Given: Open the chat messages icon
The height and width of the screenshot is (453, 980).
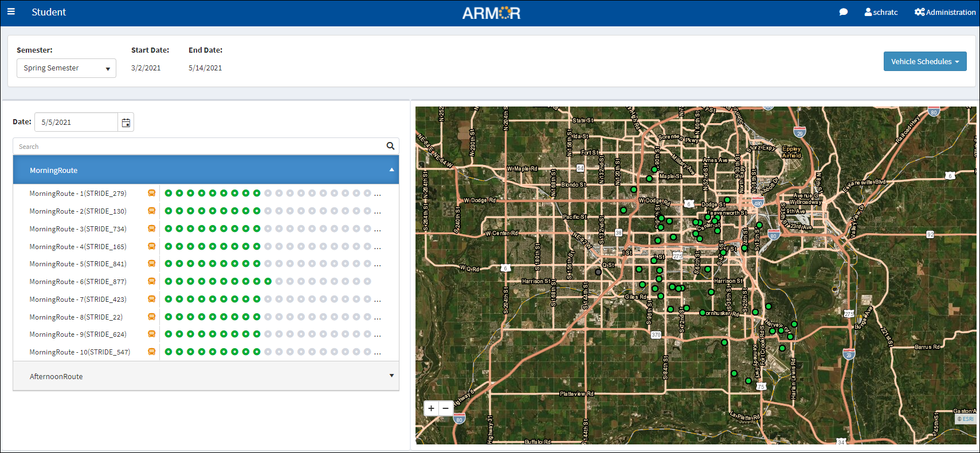Looking at the screenshot, I should click(843, 12).
